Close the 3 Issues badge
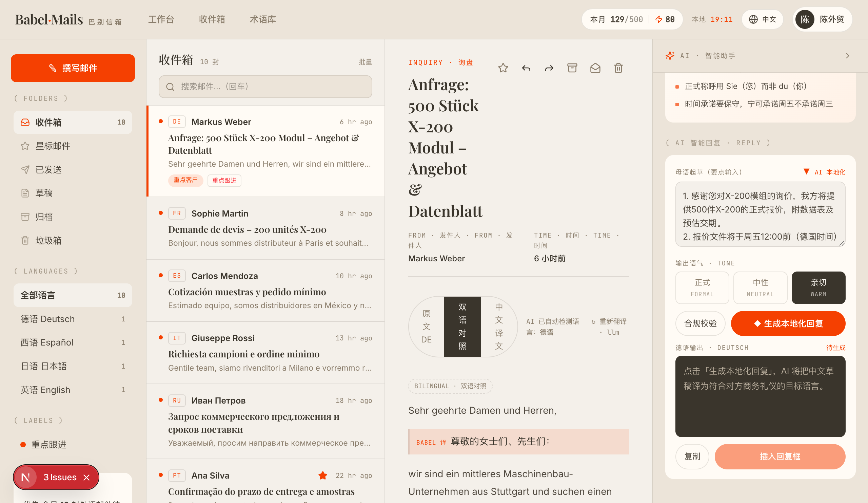Screen dimensions: 868x503 pos(86,477)
